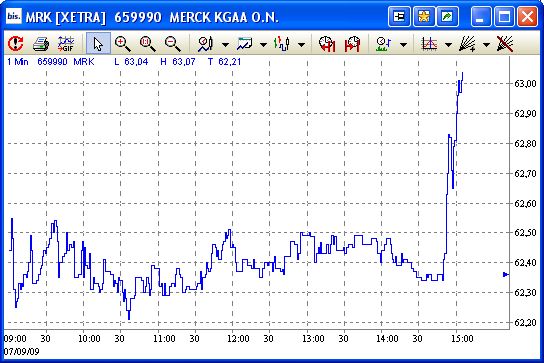
Task: Click the 'H 63,07' high value
Action: 178,62
